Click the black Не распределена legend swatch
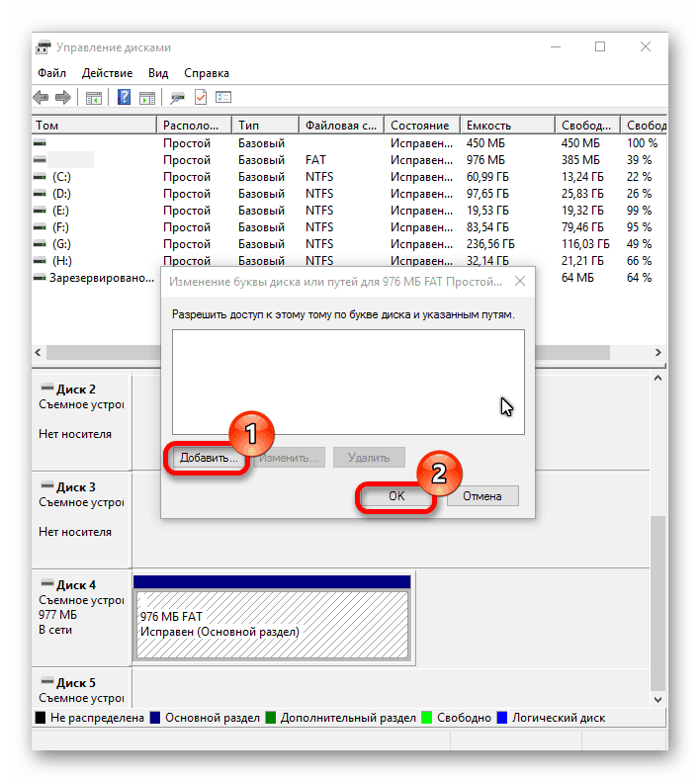This screenshot has height=782, width=700. [x=41, y=718]
